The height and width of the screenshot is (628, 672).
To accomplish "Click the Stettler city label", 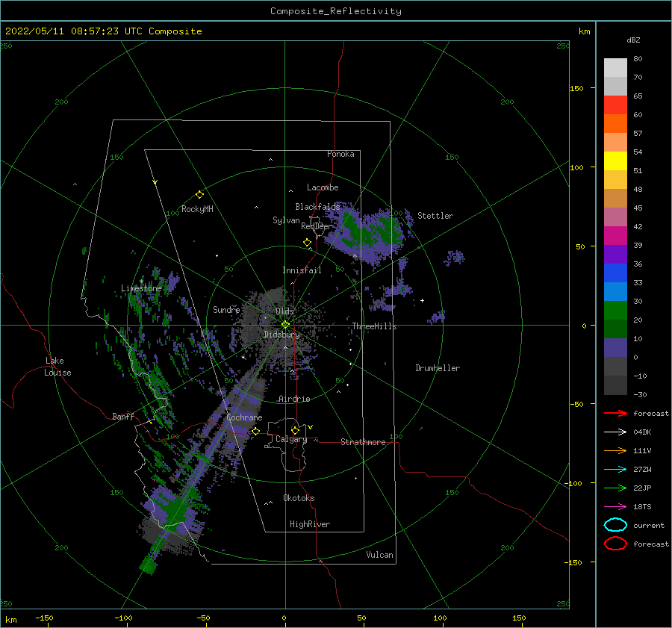I will pos(435,216).
